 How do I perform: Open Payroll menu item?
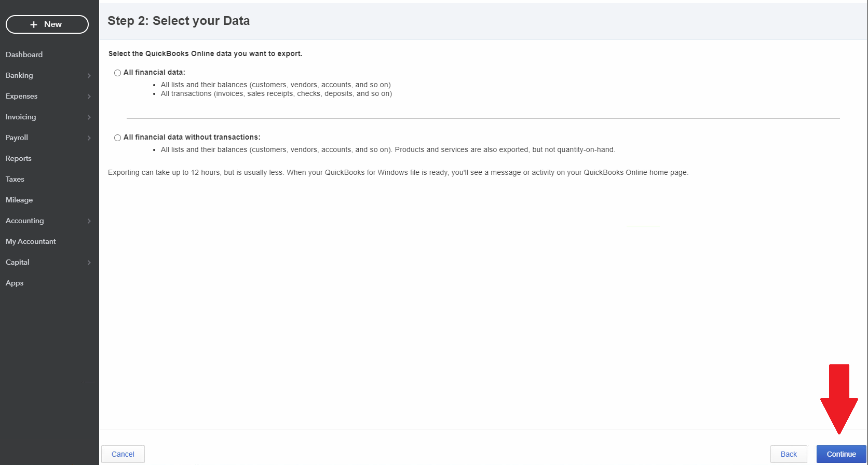pyautogui.click(x=17, y=138)
